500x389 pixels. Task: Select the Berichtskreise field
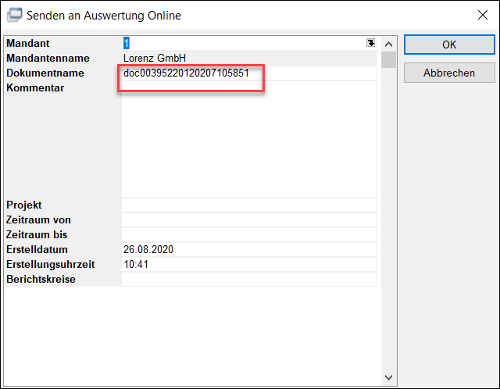pyautogui.click(x=249, y=279)
